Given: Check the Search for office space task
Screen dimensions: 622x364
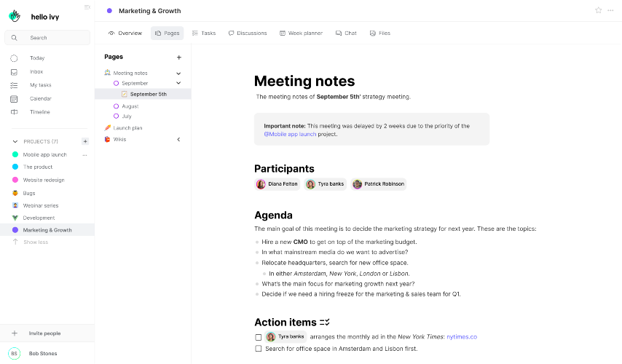Looking at the screenshot, I should (259, 349).
